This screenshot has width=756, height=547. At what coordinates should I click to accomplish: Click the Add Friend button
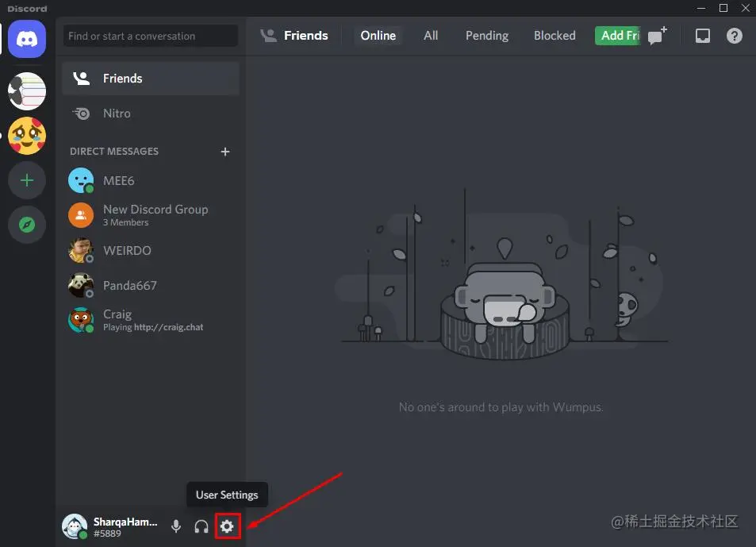(x=618, y=36)
